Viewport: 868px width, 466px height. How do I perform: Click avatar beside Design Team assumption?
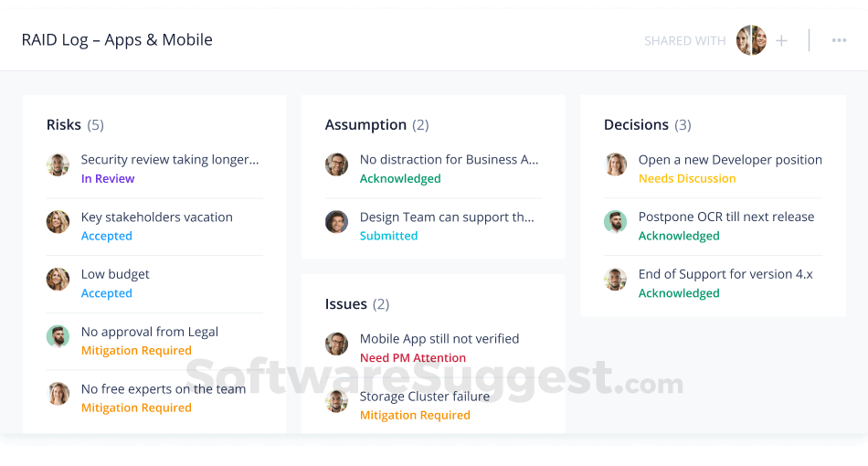(336, 222)
